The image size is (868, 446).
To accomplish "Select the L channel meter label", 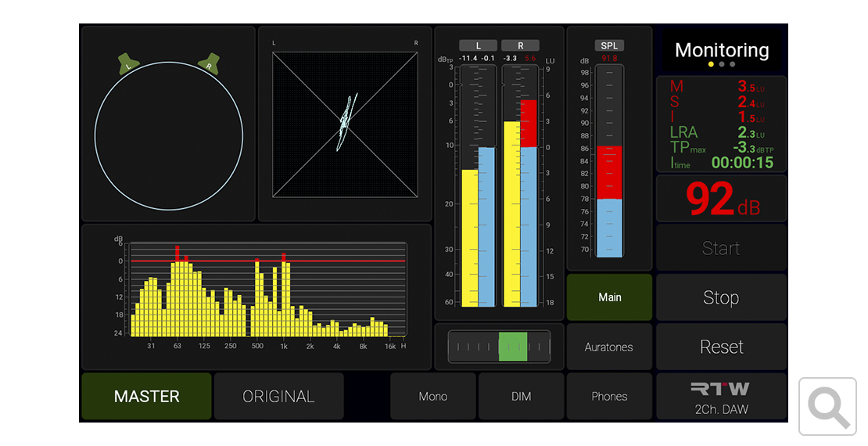I will 478,45.
